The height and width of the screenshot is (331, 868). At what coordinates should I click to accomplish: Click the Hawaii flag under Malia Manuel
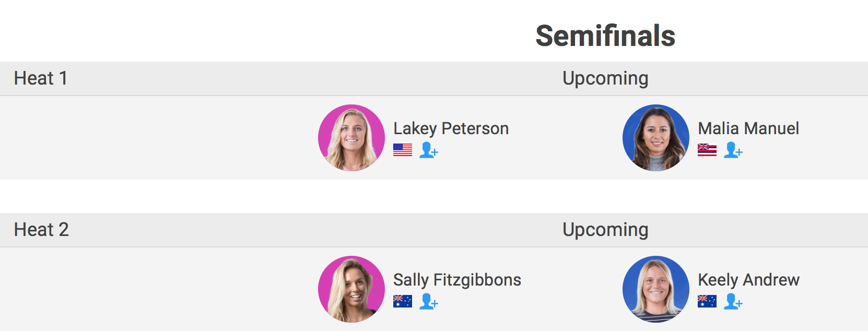[707, 150]
